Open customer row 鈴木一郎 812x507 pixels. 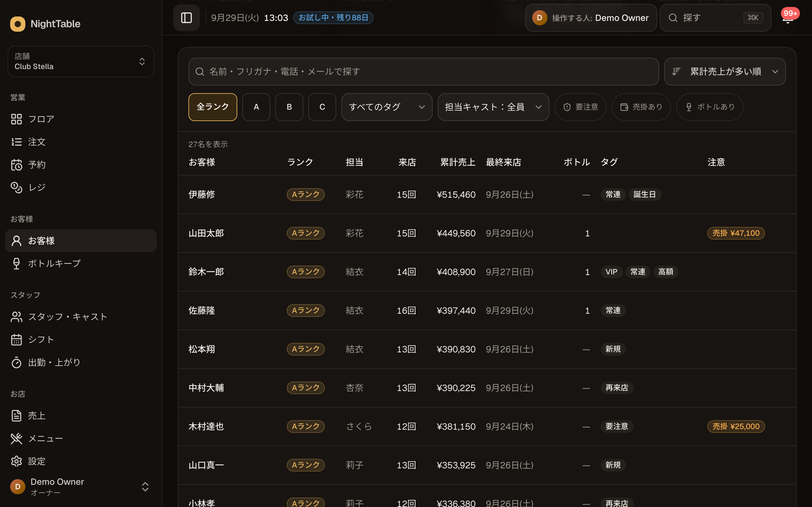[x=487, y=272]
